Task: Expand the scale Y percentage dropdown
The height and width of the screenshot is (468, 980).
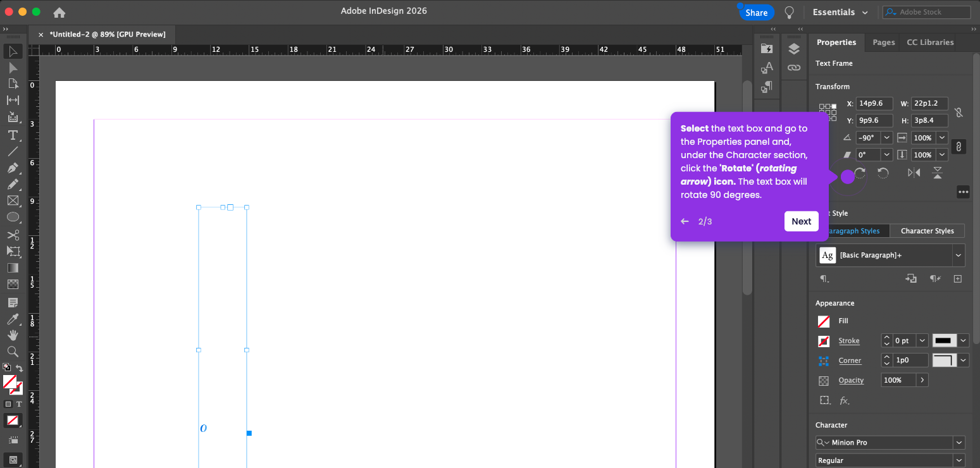Action: click(x=942, y=154)
